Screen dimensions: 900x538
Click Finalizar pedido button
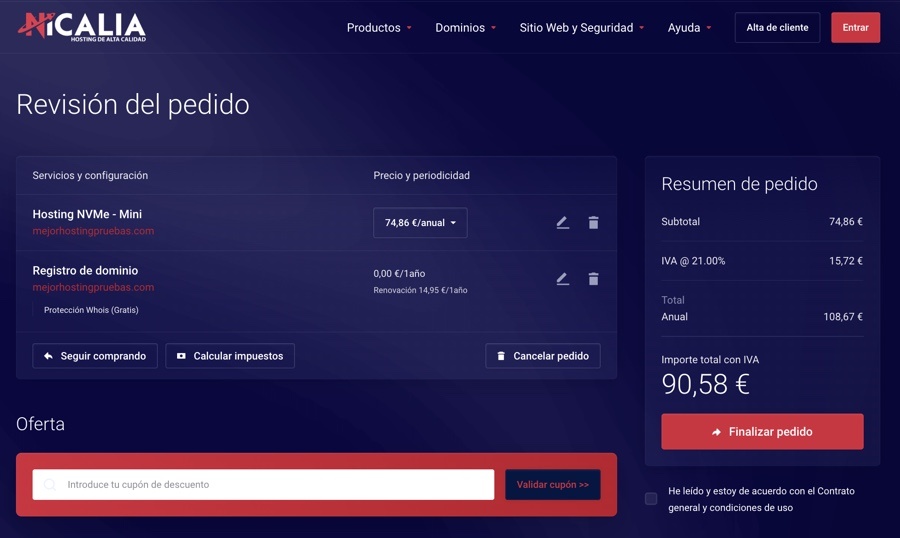[x=762, y=432]
